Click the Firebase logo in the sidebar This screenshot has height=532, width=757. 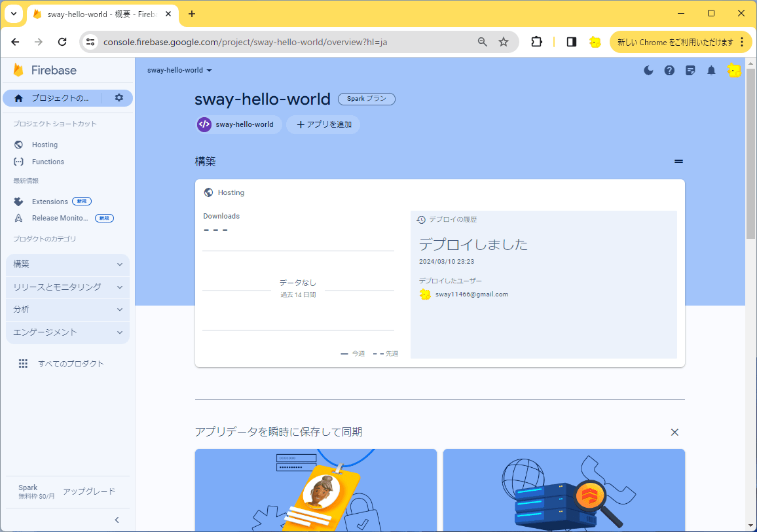[45, 71]
